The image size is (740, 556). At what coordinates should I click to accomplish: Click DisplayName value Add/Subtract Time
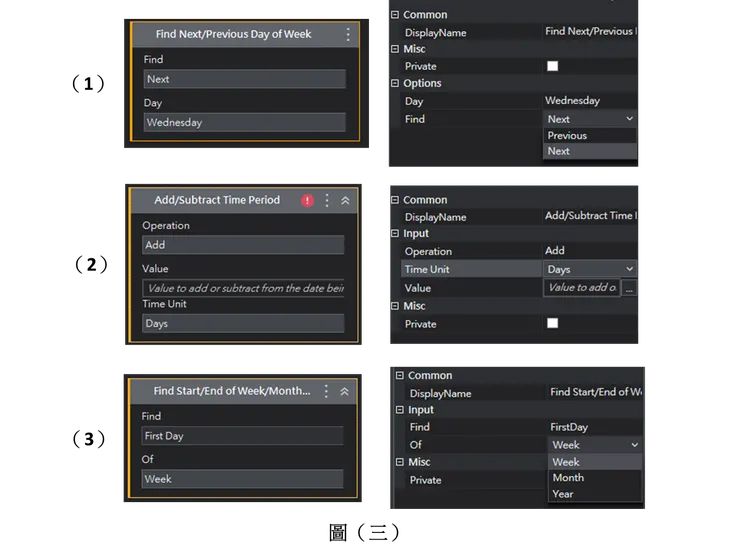(x=591, y=216)
